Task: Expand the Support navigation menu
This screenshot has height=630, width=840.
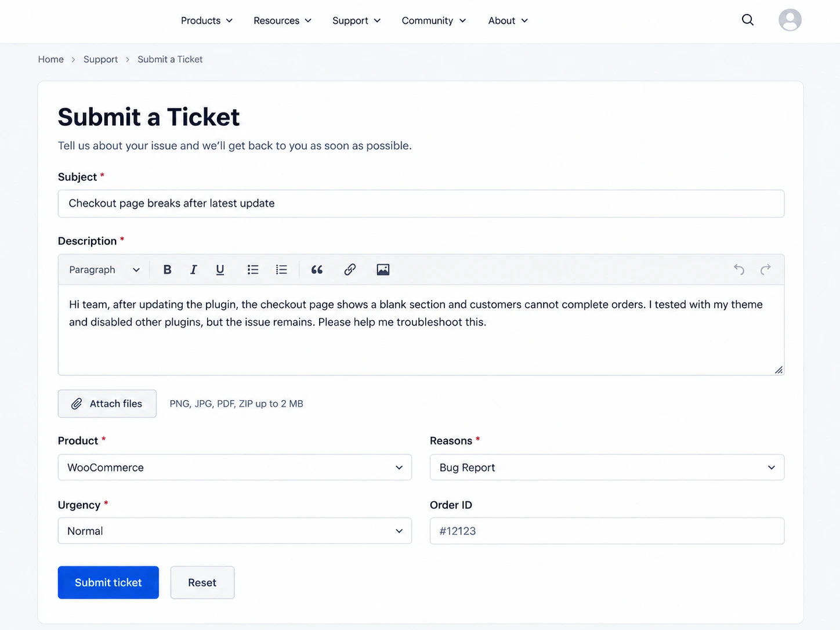Action: coord(356,21)
